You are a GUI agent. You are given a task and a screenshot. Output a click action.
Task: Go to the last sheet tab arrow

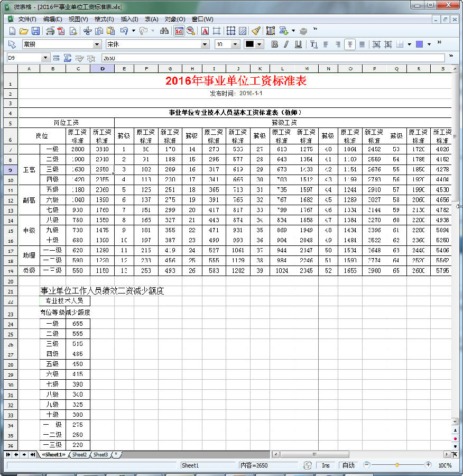[32, 454]
